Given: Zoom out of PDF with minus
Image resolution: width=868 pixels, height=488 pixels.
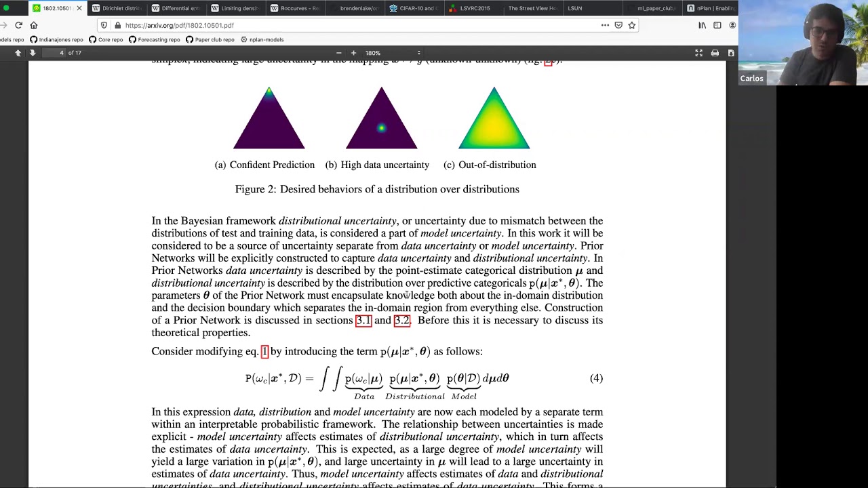Looking at the screenshot, I should click(x=338, y=53).
